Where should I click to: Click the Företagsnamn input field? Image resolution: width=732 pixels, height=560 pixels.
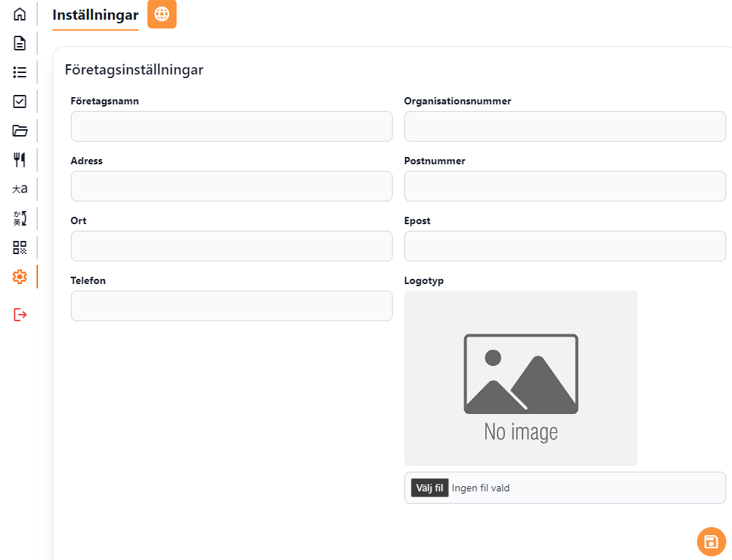(231, 126)
